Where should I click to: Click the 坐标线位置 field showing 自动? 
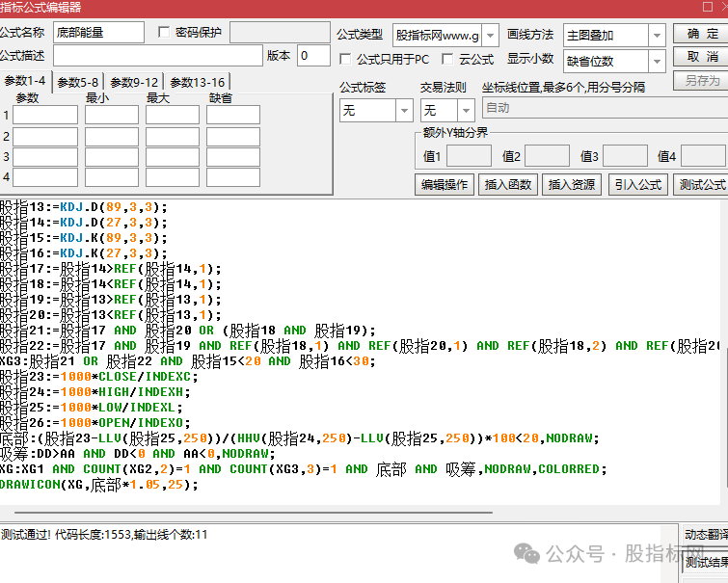[x=605, y=108]
